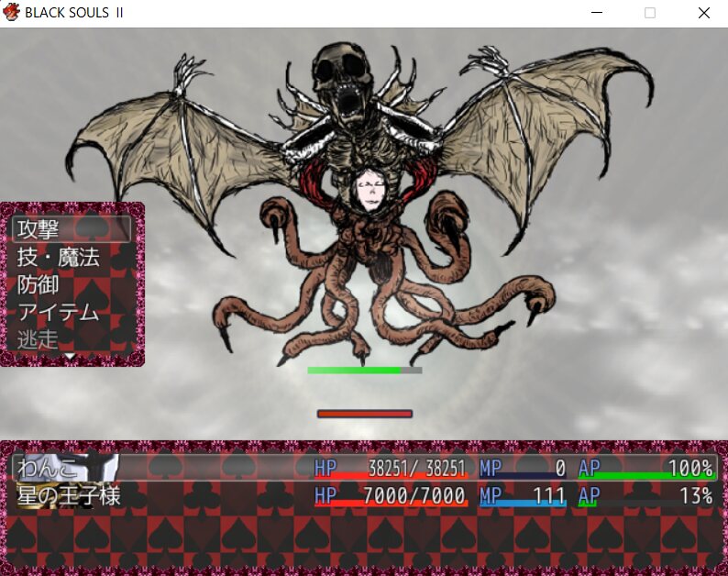Click the BLACK SOULS II window title

(74, 13)
